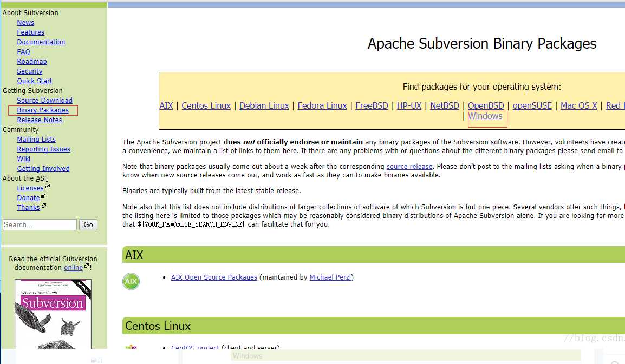Image resolution: width=625 pixels, height=364 pixels.
Task: Go to Documentation page
Action: coord(41,42)
